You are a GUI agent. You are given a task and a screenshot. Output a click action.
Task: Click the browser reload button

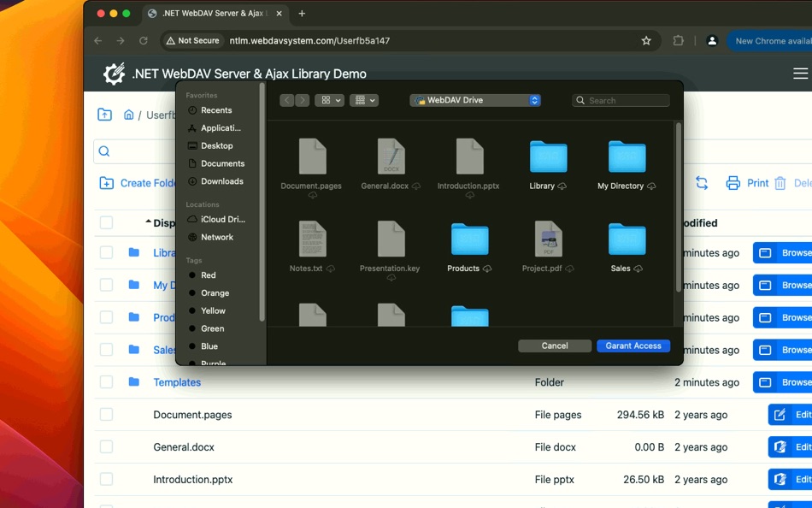(x=144, y=40)
